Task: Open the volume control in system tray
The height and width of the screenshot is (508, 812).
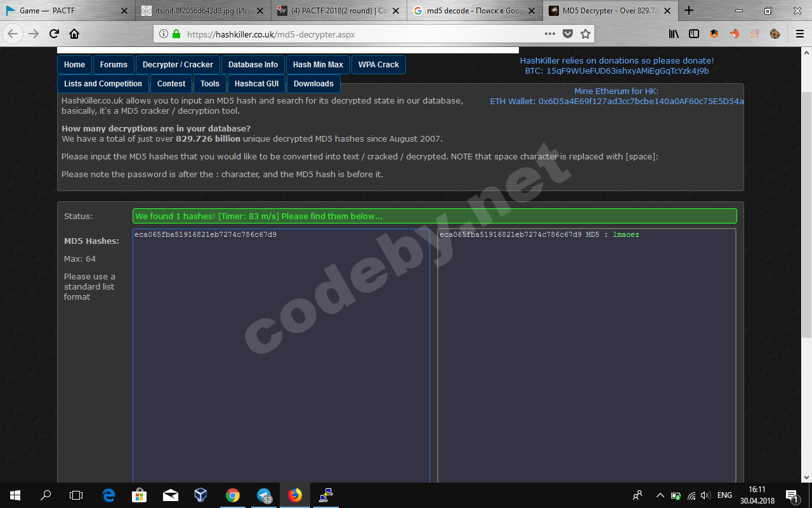Action: [705, 495]
